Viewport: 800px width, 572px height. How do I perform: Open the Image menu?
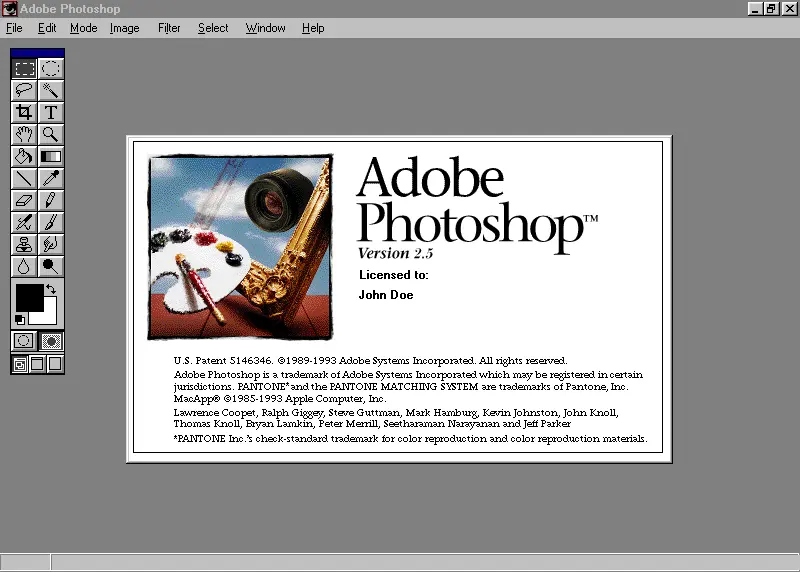tap(124, 28)
